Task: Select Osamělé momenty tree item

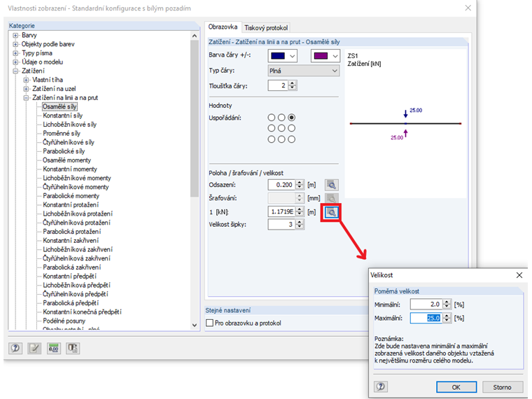Action: [66, 160]
